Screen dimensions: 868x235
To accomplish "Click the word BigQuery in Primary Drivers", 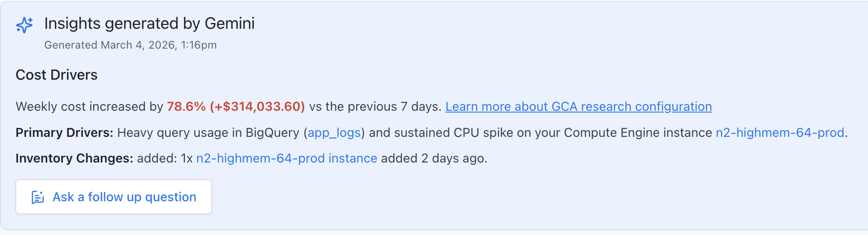I will coord(272,133).
